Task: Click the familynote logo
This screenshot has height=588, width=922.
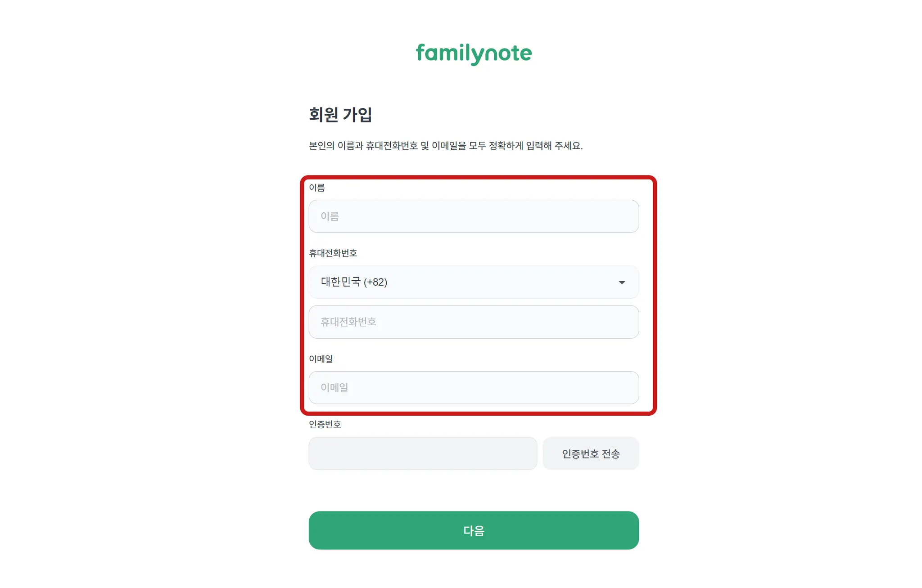Action: coord(474,54)
